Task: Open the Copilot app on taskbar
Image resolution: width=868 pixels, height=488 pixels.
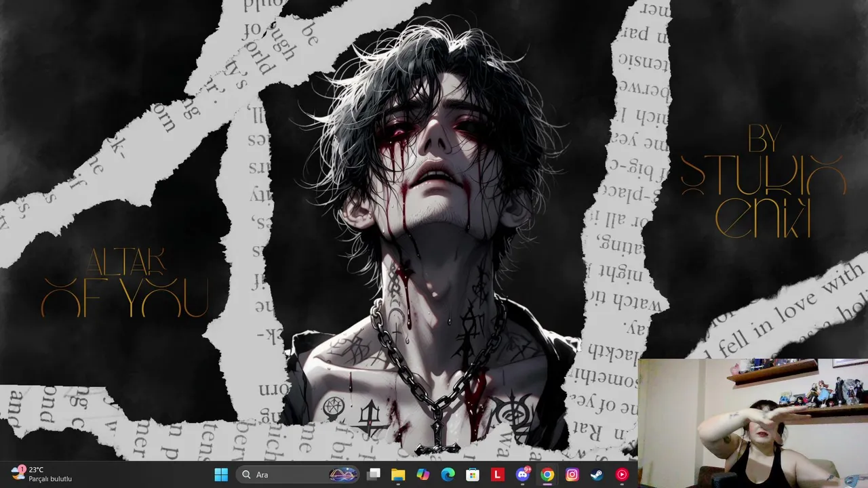Action: pos(423,474)
